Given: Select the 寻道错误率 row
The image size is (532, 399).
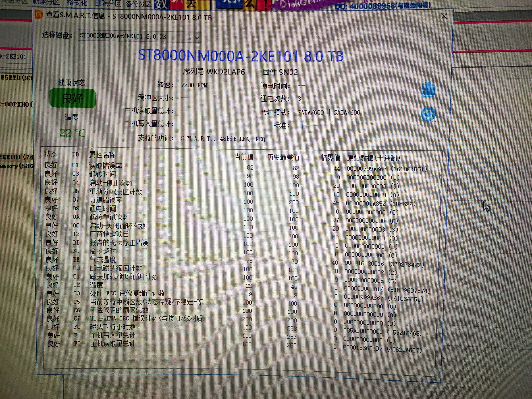Looking at the screenshot, I should click(236, 201).
